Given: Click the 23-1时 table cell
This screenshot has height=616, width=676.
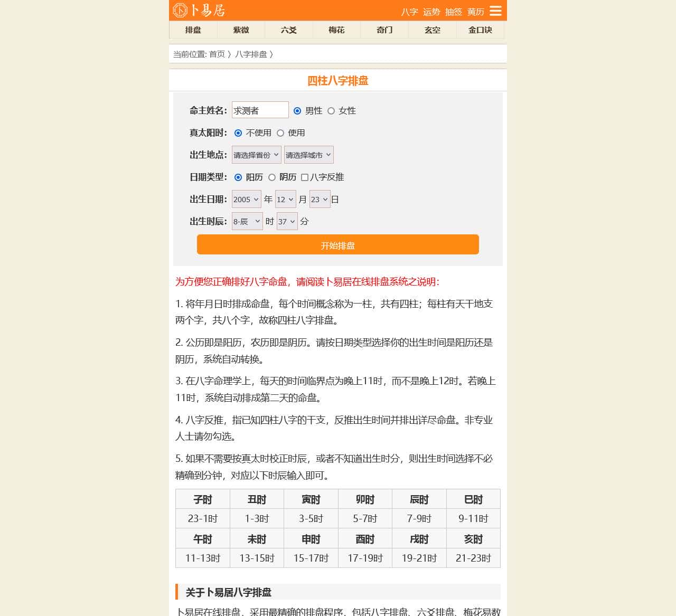Looking at the screenshot, I should pyautogui.click(x=203, y=518).
